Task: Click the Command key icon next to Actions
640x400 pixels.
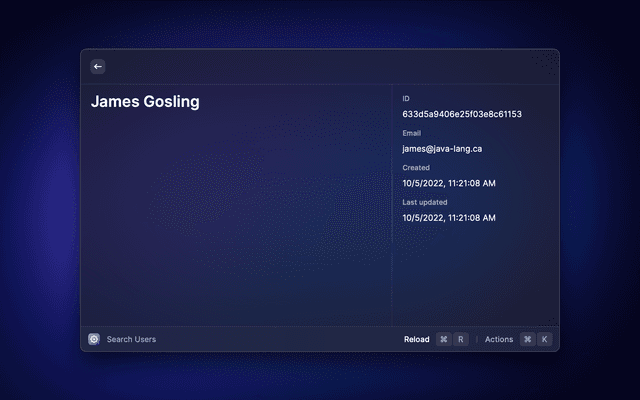Action: click(527, 339)
